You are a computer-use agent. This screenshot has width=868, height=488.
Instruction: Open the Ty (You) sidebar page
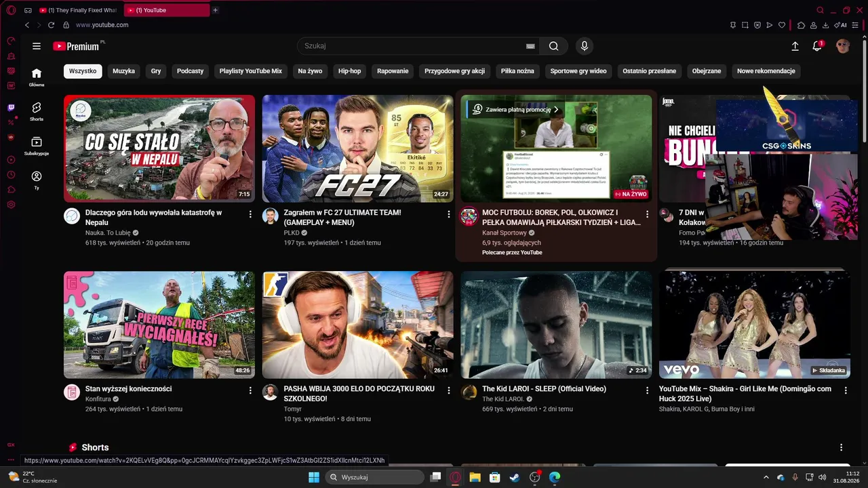[37, 180]
